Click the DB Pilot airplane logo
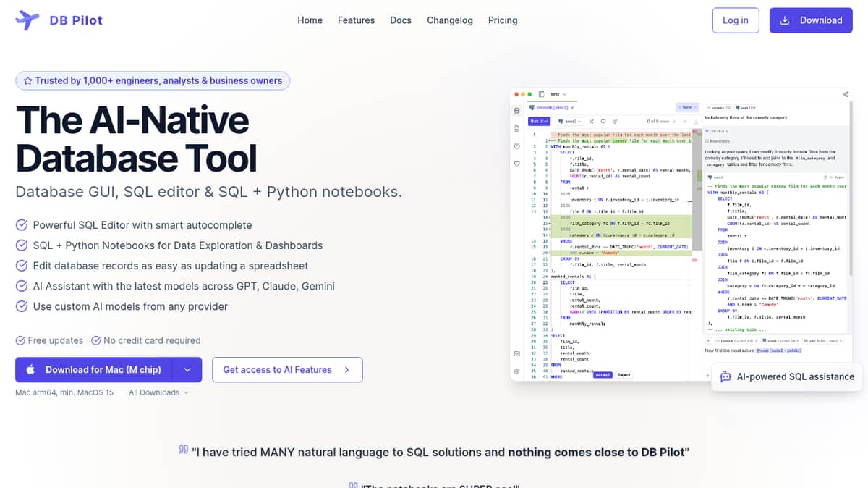Screen dimensions: 868x488 (x=27, y=20)
